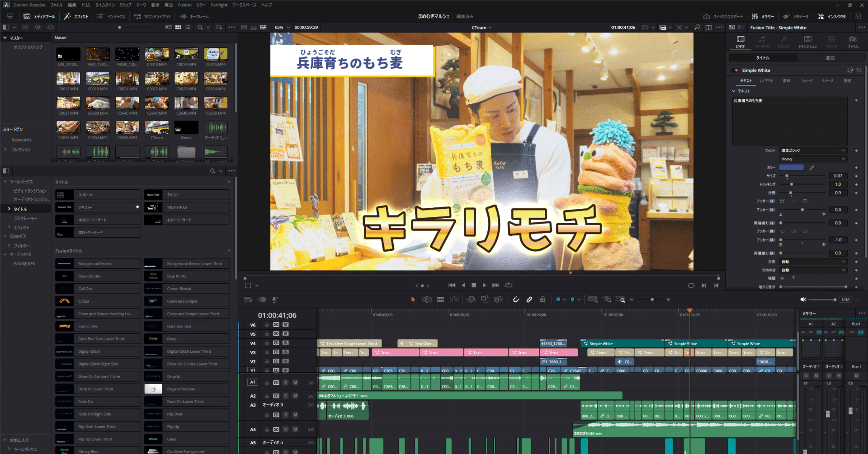The height and width of the screenshot is (454, 868).
Task: Click the linked selection chain icon in the timeline toolbar
Action: click(529, 299)
